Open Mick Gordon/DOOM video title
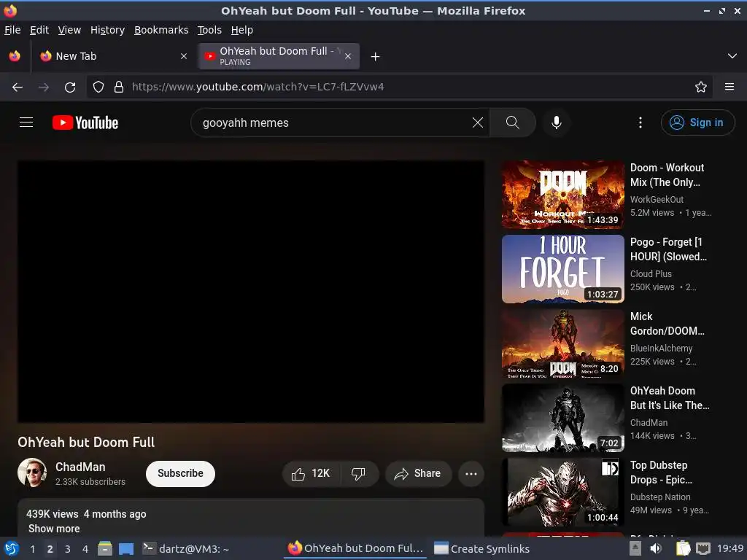The height and width of the screenshot is (560, 747). [x=667, y=323]
